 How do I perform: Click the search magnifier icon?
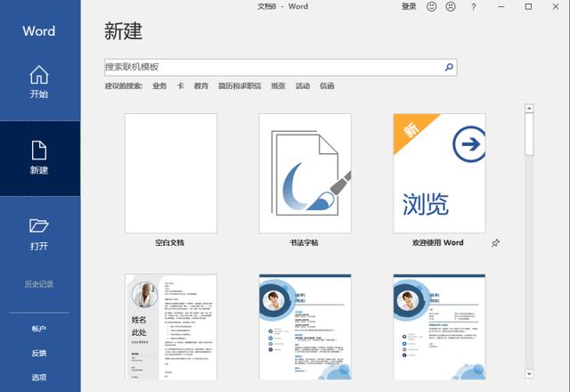pos(449,68)
